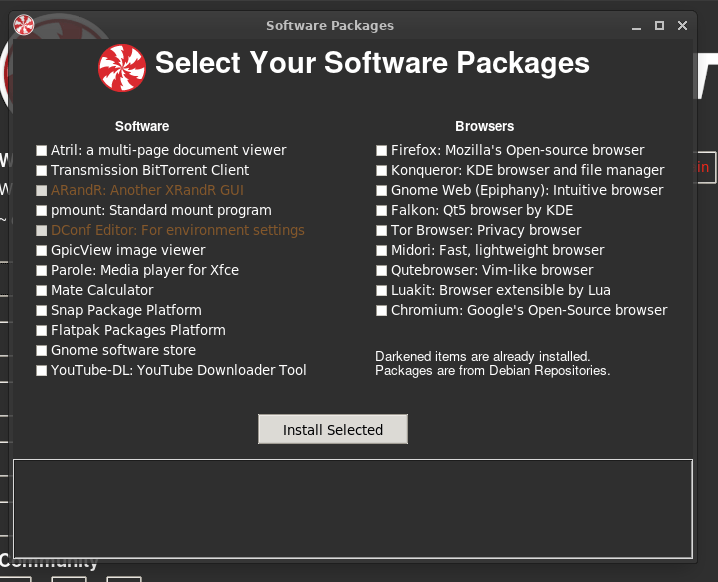Maximize the Software Packages window
The height and width of the screenshot is (582, 718).
point(659,25)
